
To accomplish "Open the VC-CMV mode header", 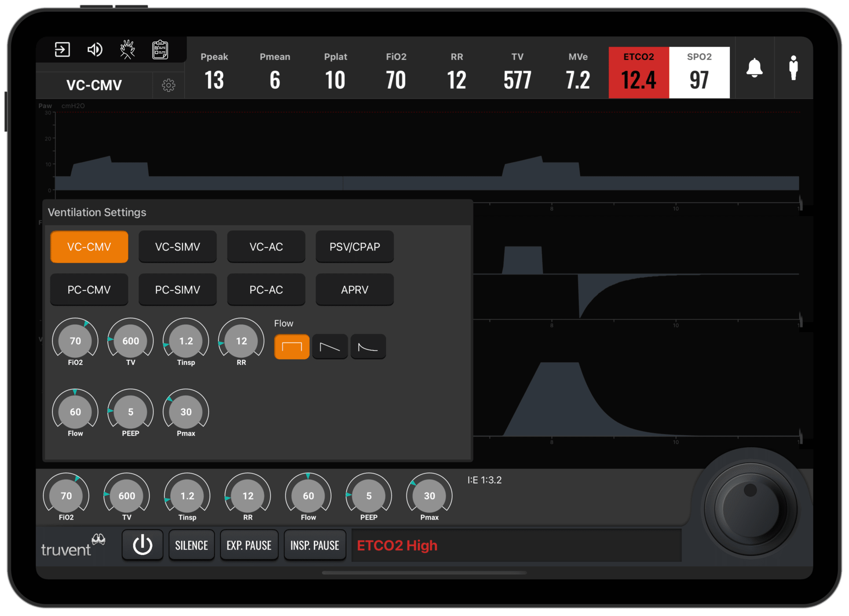I will (x=94, y=85).
